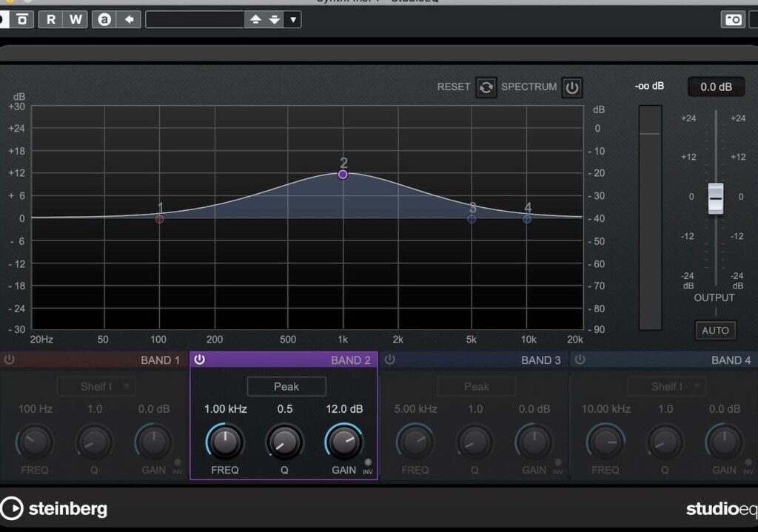
Task: Load next preset arrow
Action: click(275, 19)
